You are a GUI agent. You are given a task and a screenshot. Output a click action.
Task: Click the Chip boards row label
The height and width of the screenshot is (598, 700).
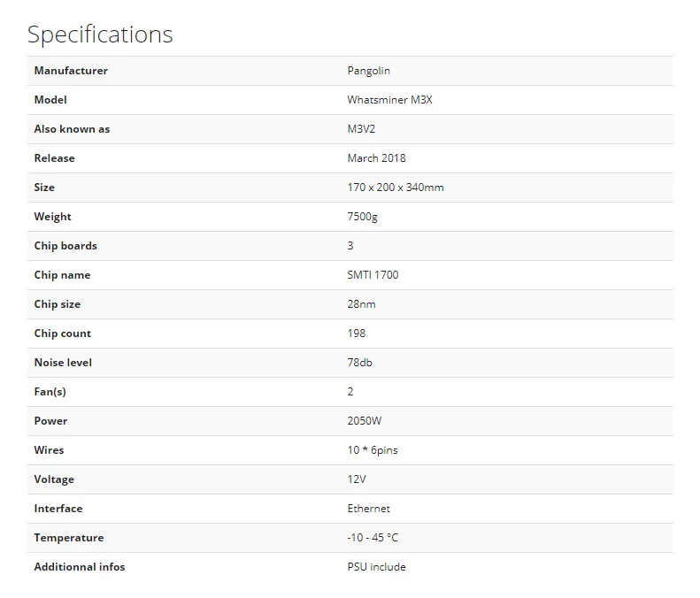(65, 246)
